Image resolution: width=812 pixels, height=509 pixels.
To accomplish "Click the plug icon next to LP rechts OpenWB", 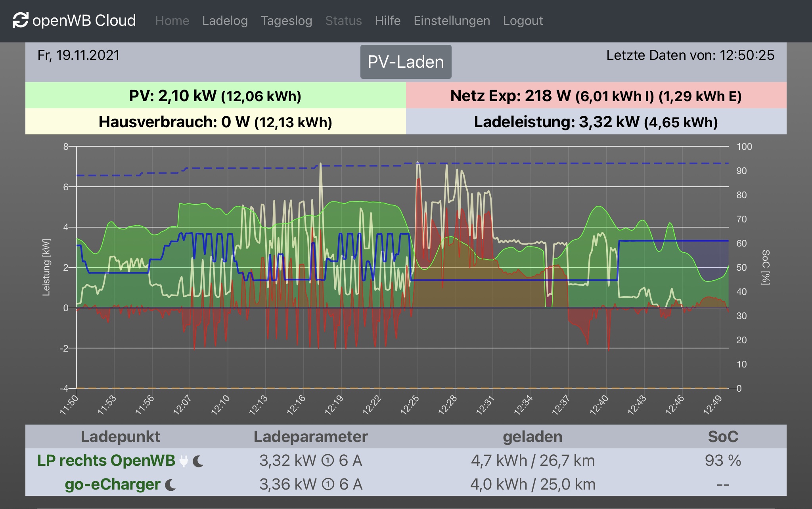I will 184,461.
